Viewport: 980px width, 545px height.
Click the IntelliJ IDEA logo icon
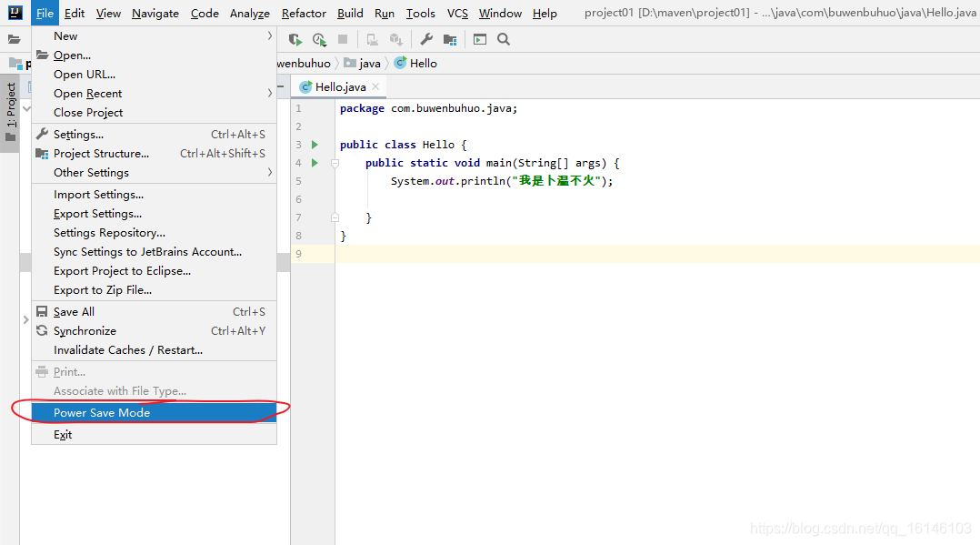tap(15, 13)
